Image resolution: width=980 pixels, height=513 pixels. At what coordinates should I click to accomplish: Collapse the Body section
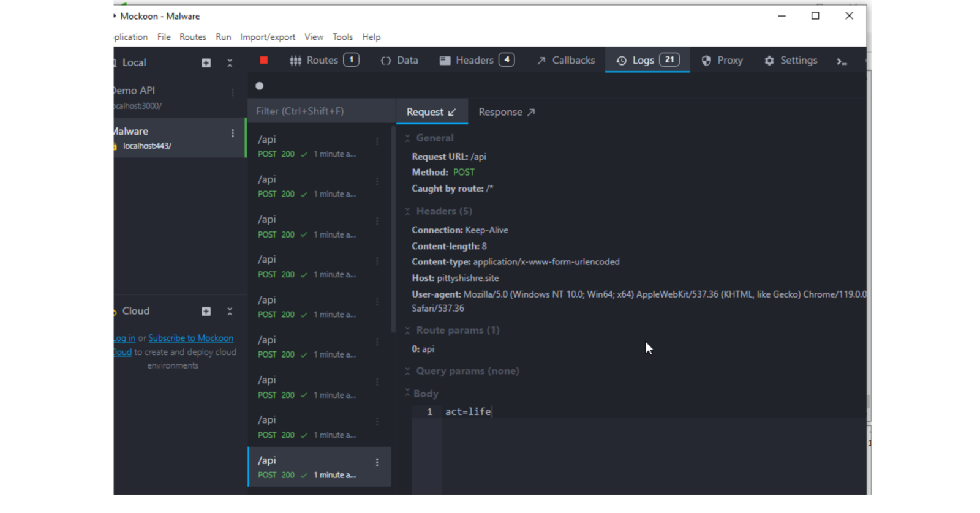coord(407,394)
